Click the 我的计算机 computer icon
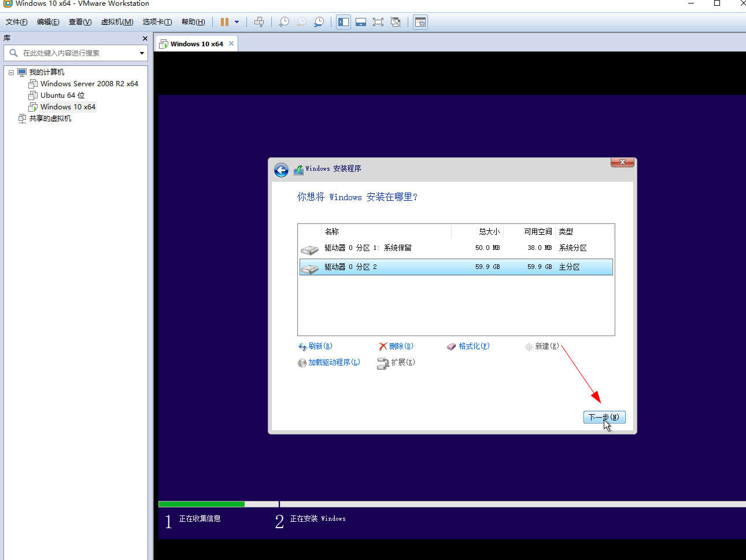Image resolution: width=746 pixels, height=560 pixels. pos(22,72)
